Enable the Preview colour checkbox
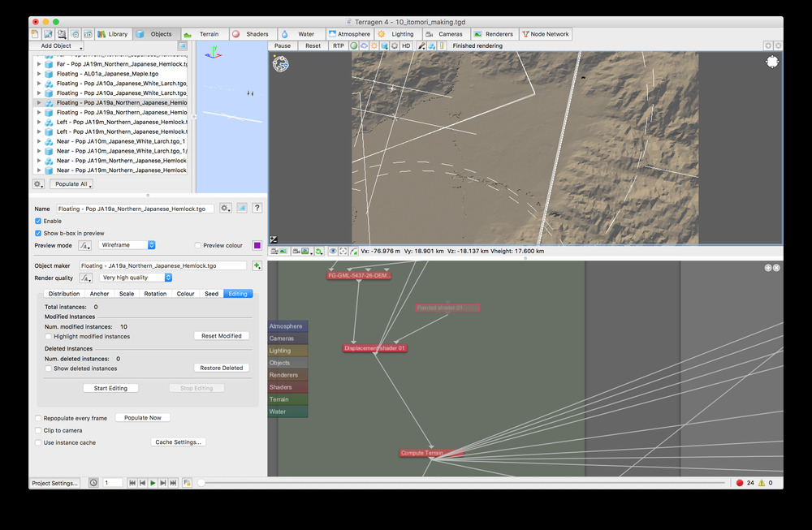Image resolution: width=812 pixels, height=530 pixels. click(198, 245)
